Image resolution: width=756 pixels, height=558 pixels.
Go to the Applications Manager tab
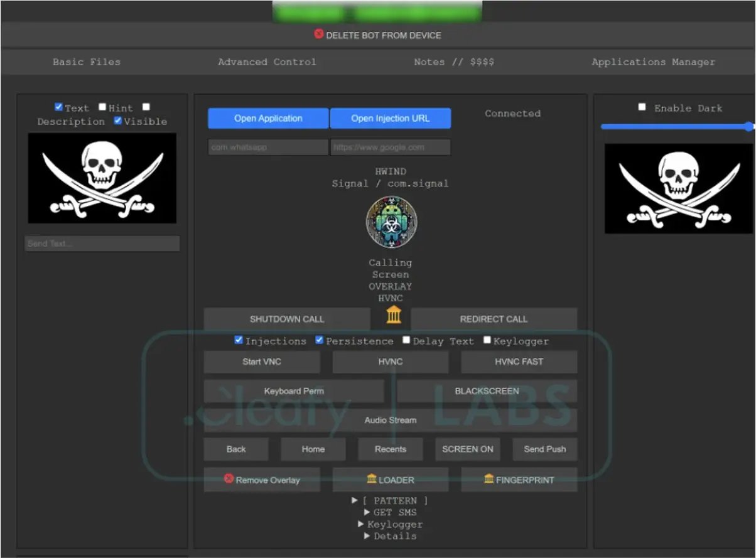click(x=653, y=62)
